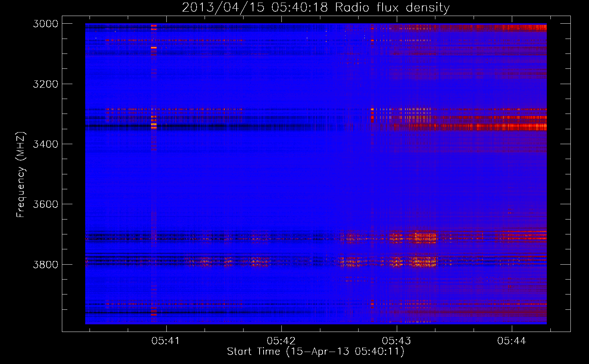This screenshot has width=589, height=364.
Task: Select the 3400 frequency tick label
Action: point(46,144)
